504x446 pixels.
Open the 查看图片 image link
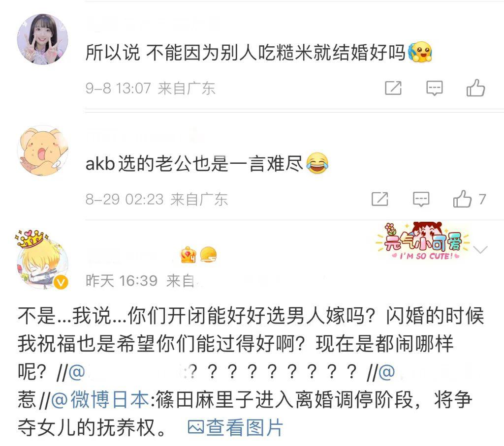point(235,428)
